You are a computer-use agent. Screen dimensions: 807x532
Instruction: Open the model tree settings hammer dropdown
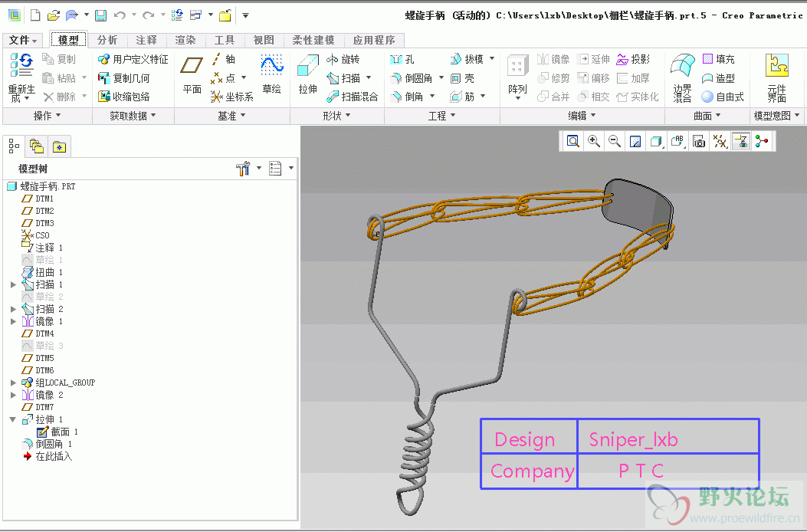click(259, 168)
